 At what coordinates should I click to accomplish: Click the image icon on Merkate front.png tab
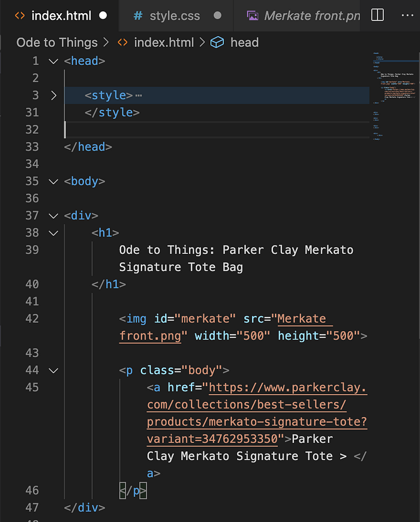click(x=252, y=16)
